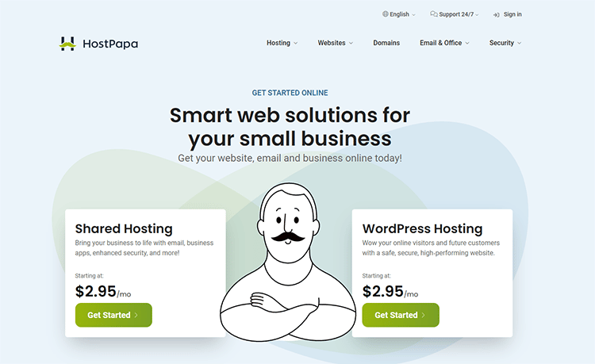Expand the Security menu chevron
This screenshot has width=595, height=364.
520,44
